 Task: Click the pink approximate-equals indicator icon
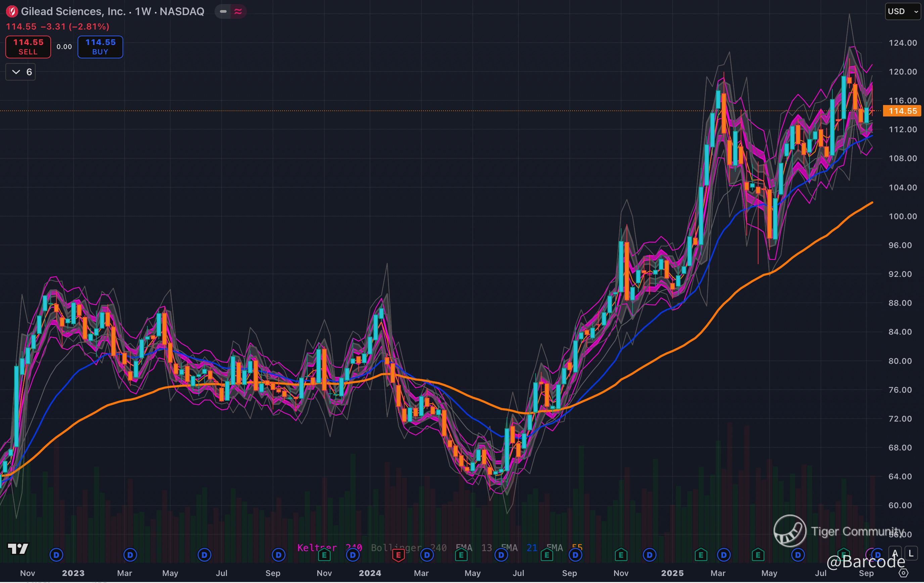238,11
